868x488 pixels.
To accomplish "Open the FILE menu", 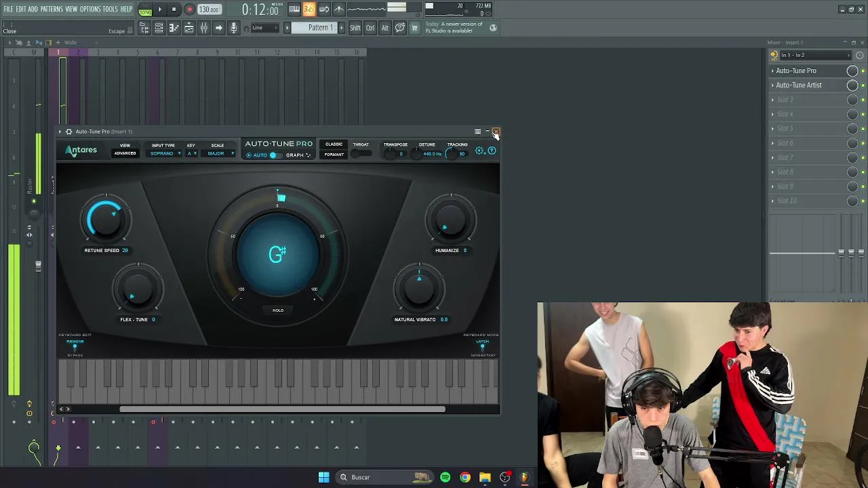I will pyautogui.click(x=8, y=9).
